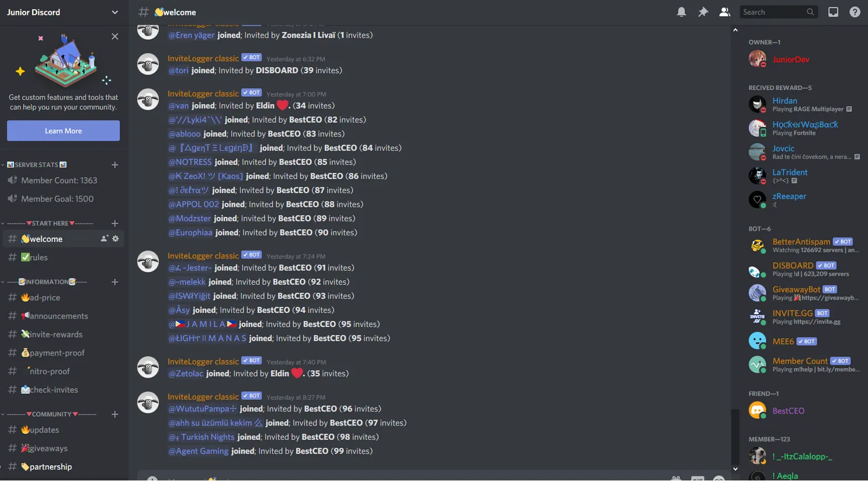The image size is (868, 481).
Task: Click the Learn More button
Action: tap(63, 131)
